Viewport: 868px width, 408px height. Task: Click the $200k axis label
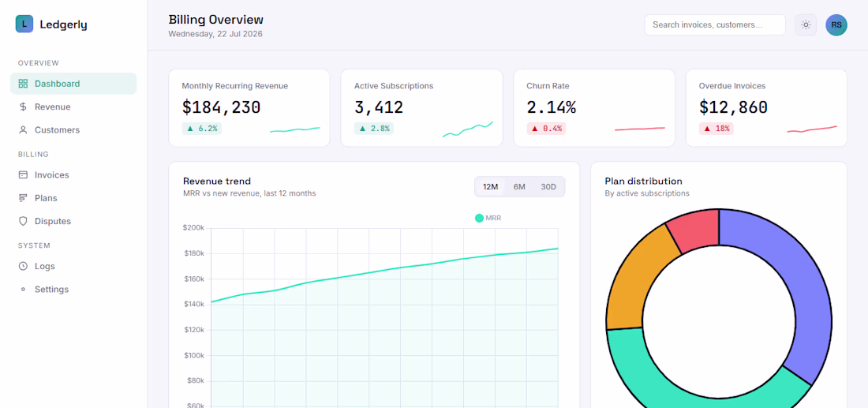(194, 227)
